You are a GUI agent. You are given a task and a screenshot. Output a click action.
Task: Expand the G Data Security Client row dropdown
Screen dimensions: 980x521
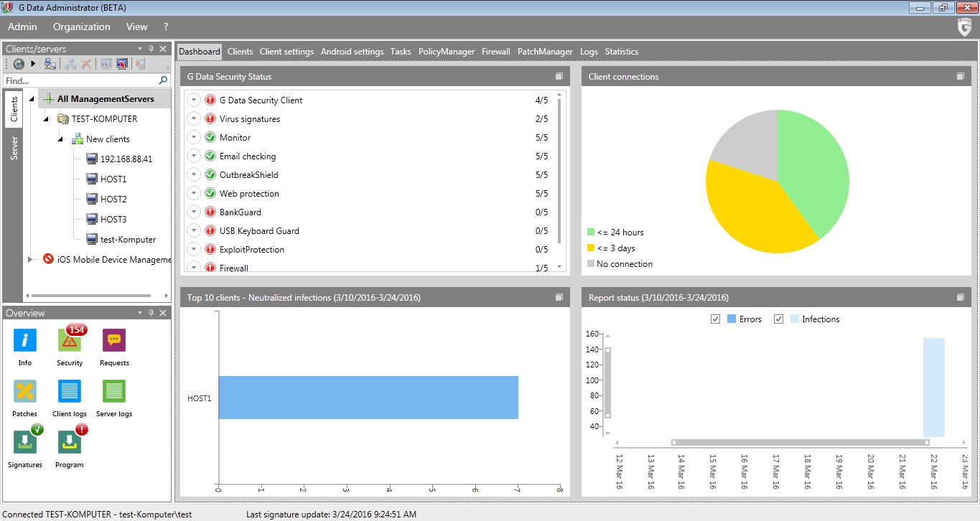click(x=194, y=100)
